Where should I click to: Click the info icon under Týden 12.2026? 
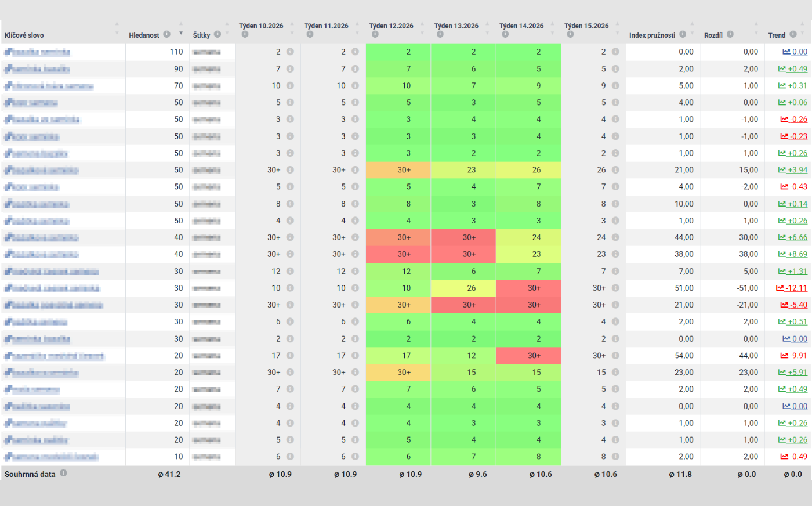pos(375,34)
